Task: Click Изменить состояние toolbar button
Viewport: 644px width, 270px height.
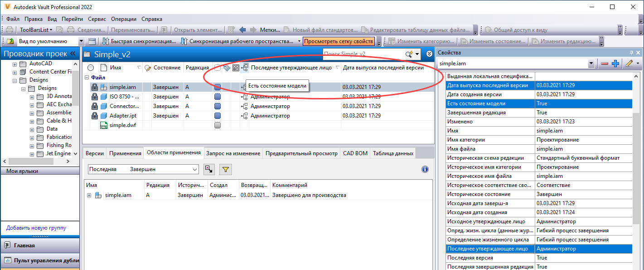Action: coord(493,41)
